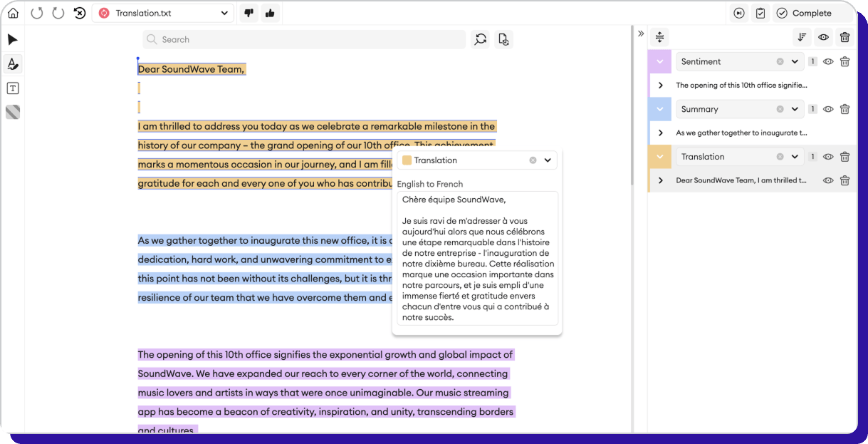868x444 pixels.
Task: Undo the last action
Action: click(x=37, y=13)
